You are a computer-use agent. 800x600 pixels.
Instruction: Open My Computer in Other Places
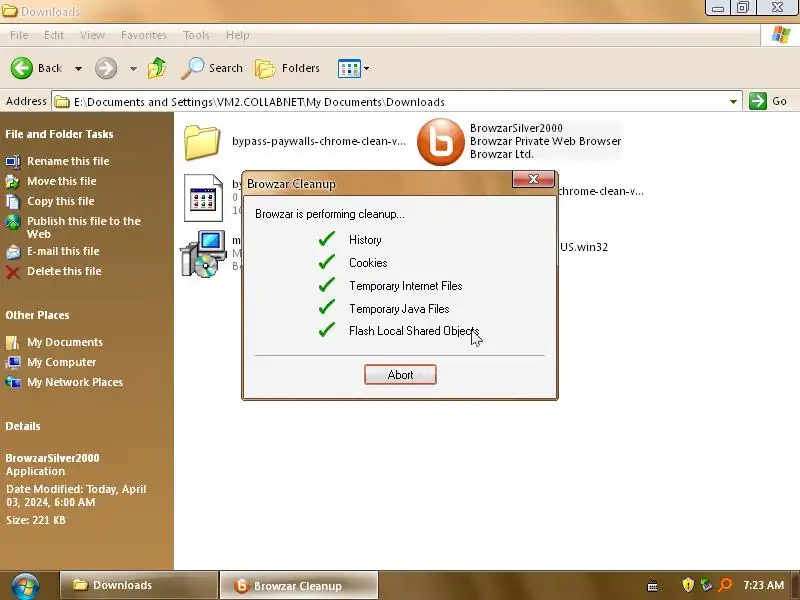point(62,362)
